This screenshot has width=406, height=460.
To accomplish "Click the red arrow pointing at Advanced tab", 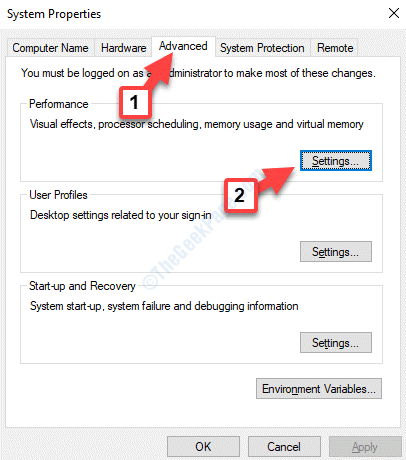I will pos(161,70).
